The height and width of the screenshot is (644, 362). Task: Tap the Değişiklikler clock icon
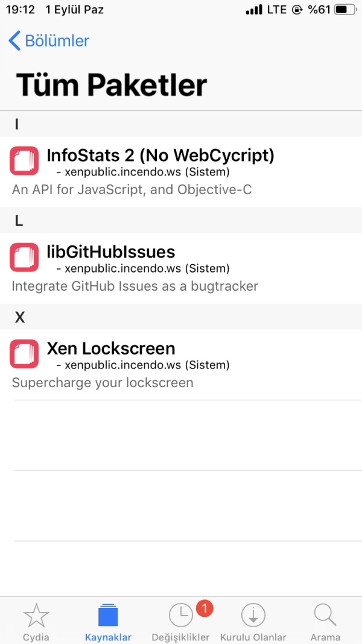pos(180,616)
